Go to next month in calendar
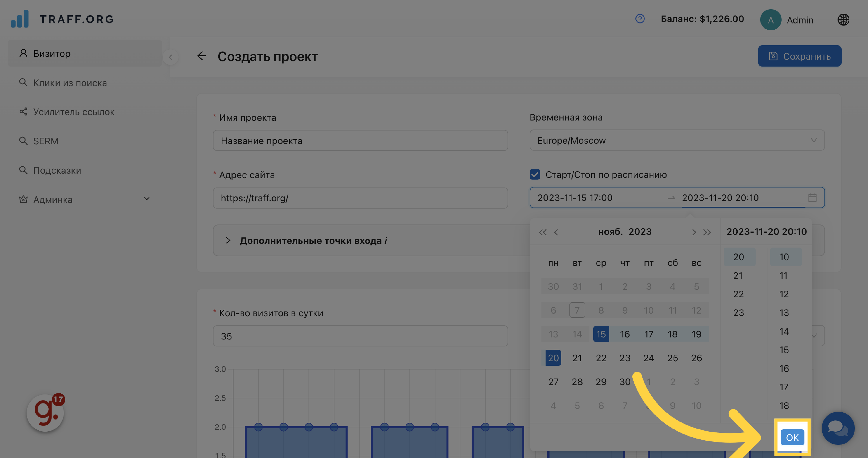 pos(694,232)
